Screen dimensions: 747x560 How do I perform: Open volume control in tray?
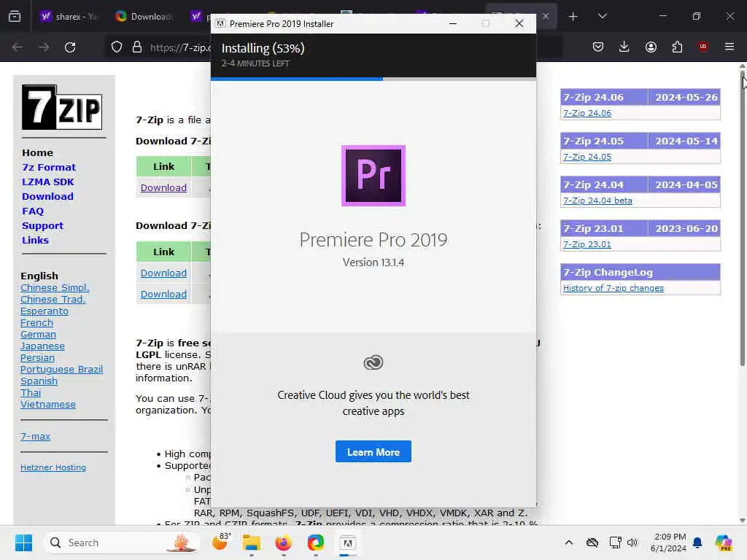[632, 542]
